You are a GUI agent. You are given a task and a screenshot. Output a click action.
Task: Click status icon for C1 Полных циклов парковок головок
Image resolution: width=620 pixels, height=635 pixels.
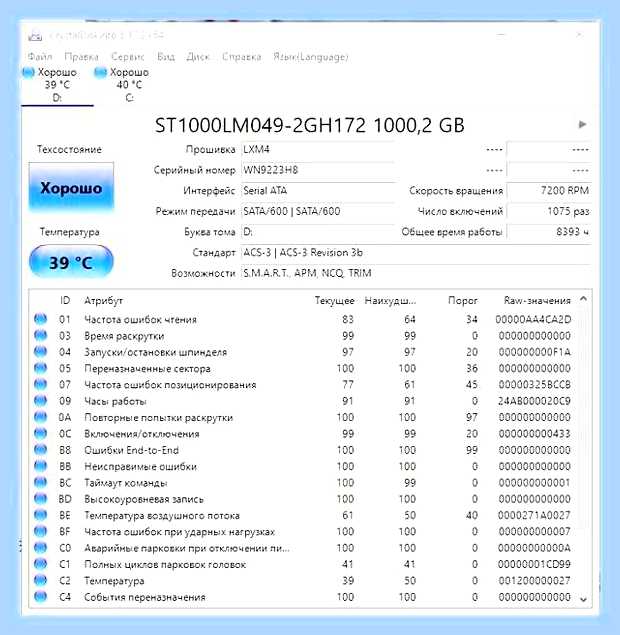click(40, 564)
